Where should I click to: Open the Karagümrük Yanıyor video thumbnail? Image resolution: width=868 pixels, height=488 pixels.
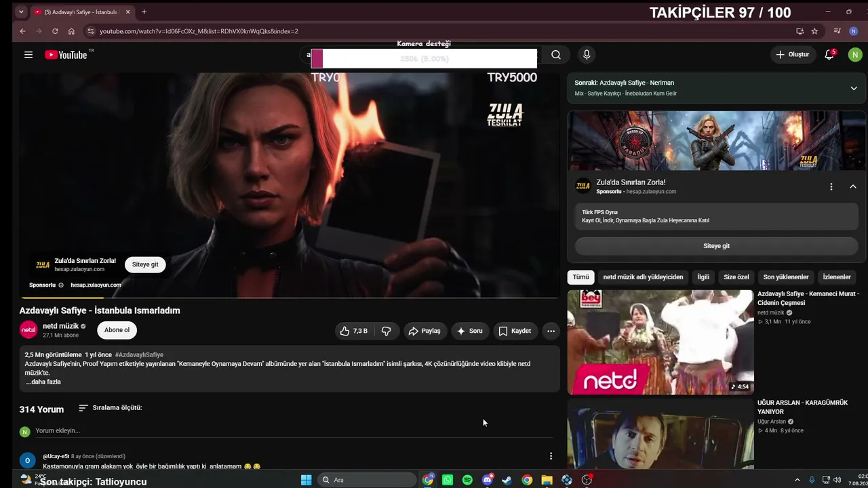(660, 434)
